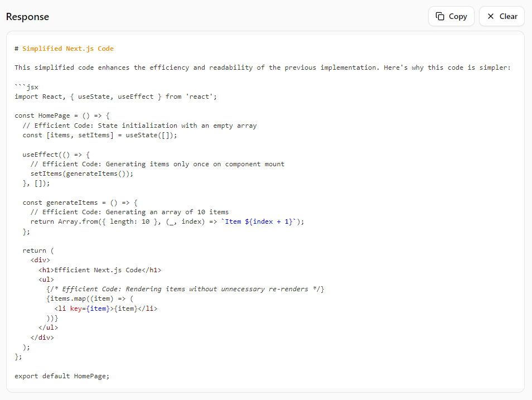
Task: Click the useState([]) initialization line
Action: pos(103,135)
